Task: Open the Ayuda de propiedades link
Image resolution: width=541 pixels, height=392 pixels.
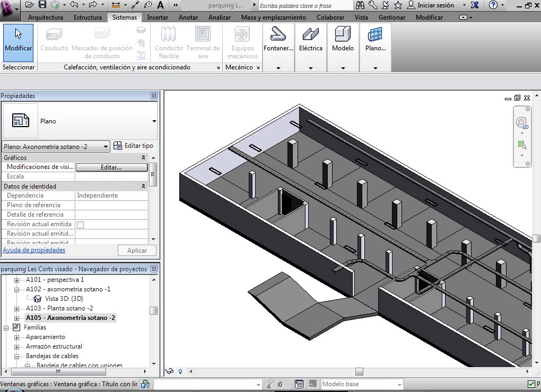Action: click(34, 250)
